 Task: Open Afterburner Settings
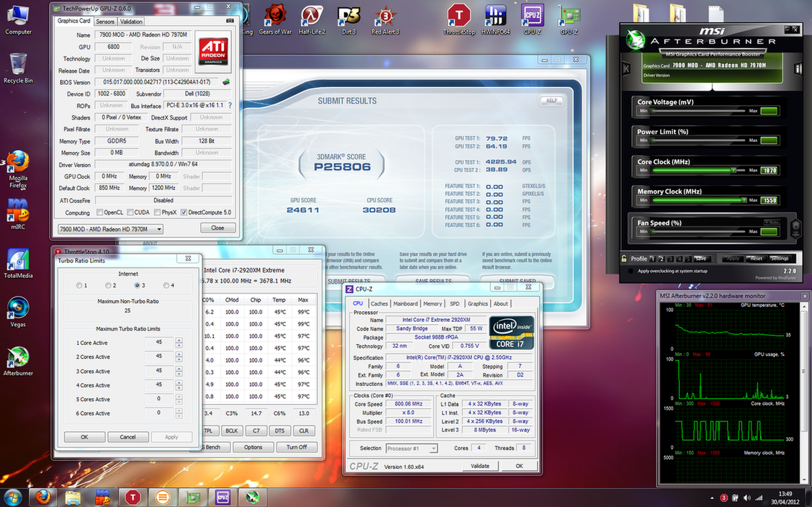[779, 258]
